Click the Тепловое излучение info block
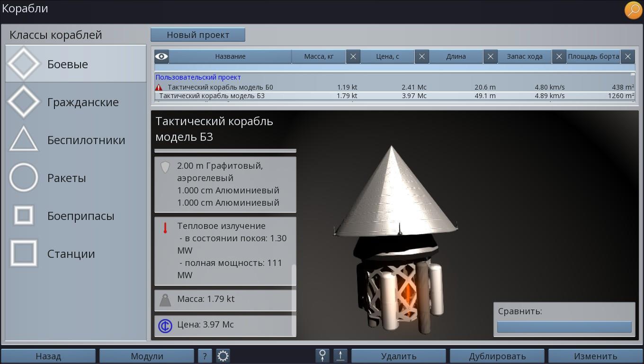The width and height of the screenshot is (644, 364). click(225, 251)
